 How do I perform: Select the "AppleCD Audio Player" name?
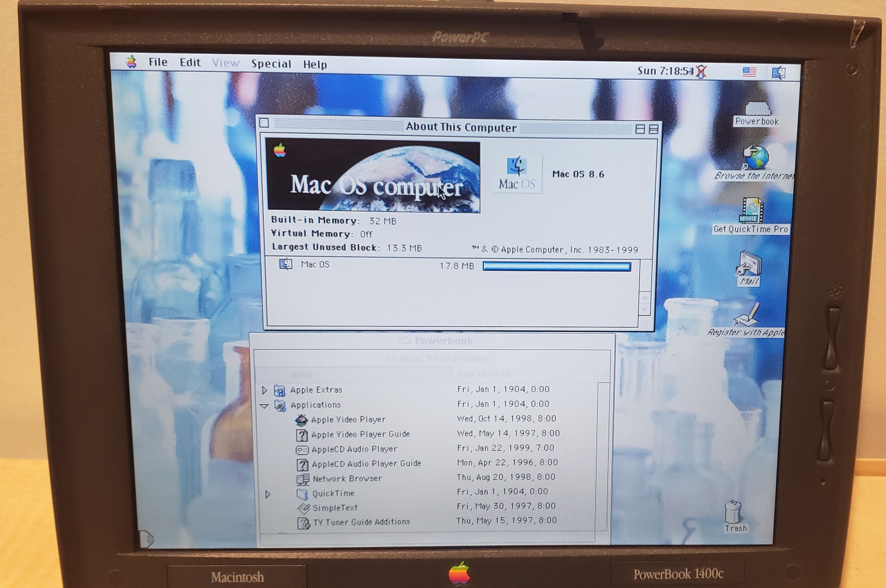click(x=354, y=449)
